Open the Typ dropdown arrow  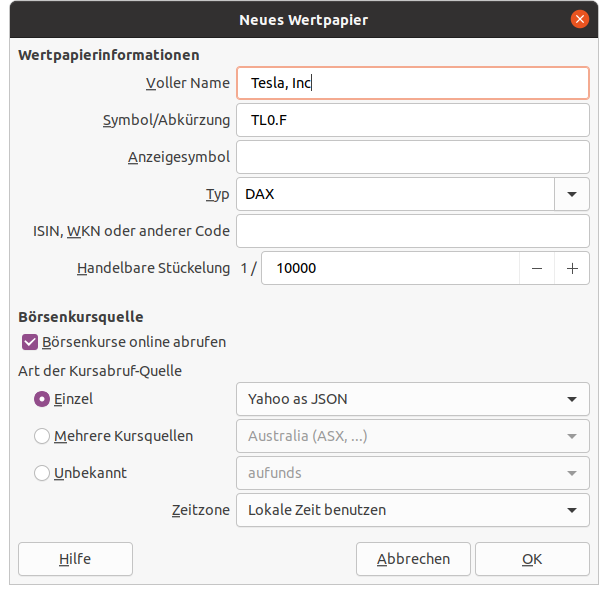(572, 194)
